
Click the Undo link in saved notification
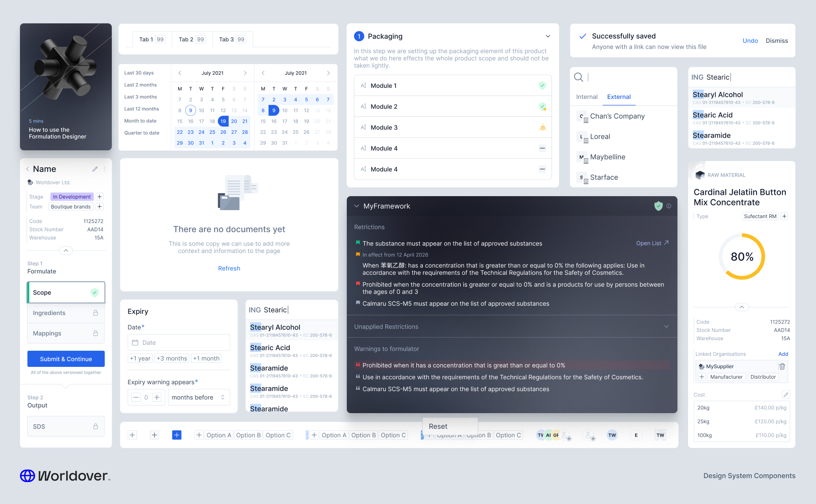[x=750, y=41]
